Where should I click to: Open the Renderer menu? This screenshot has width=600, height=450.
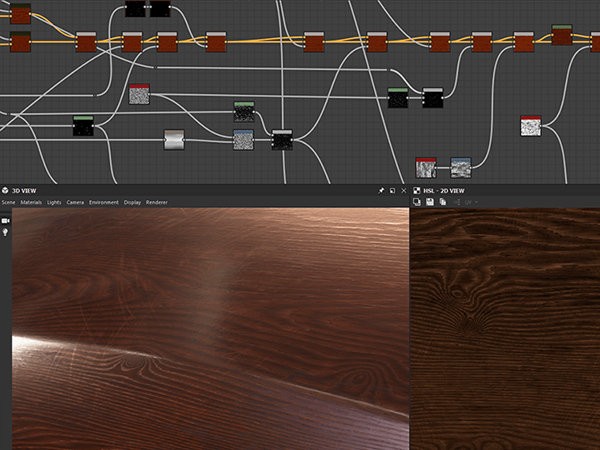[x=157, y=202]
